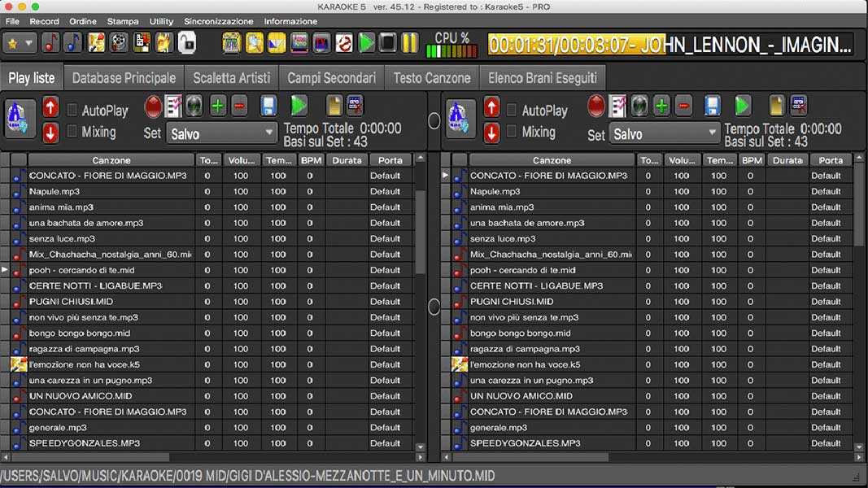Click the padlock icon in top toolbar
Screen dimensions: 868x488
[x=186, y=42]
